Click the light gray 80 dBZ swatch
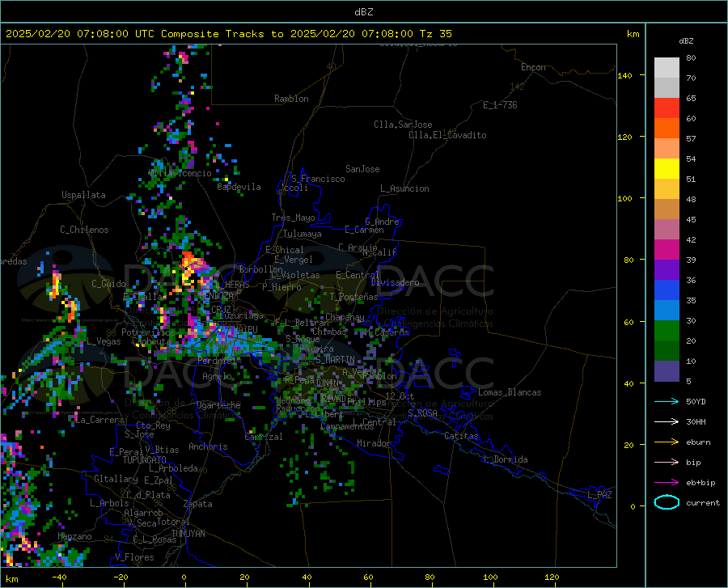This screenshot has height=588, width=728. (667, 68)
